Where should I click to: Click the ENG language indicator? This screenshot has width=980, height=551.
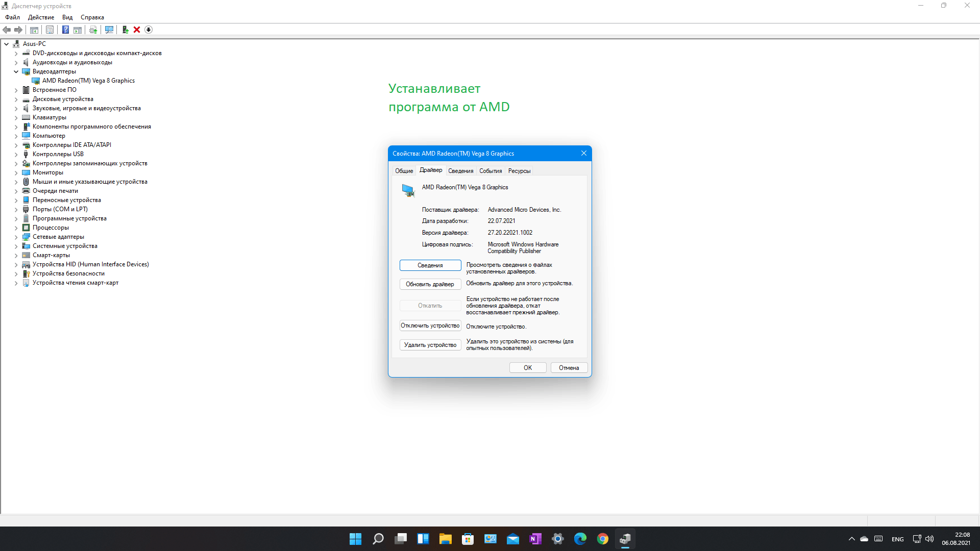pos(898,539)
